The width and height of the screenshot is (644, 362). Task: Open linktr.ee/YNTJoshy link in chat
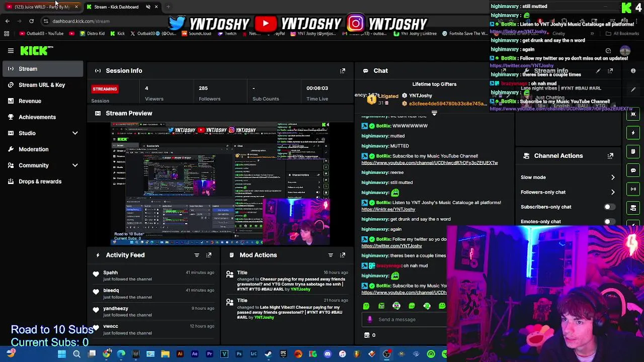(x=388, y=209)
